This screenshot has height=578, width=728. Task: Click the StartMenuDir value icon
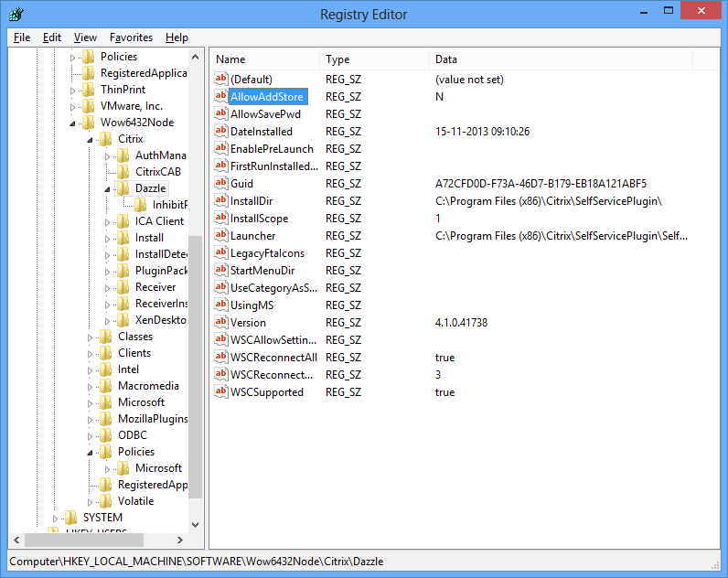tap(221, 270)
